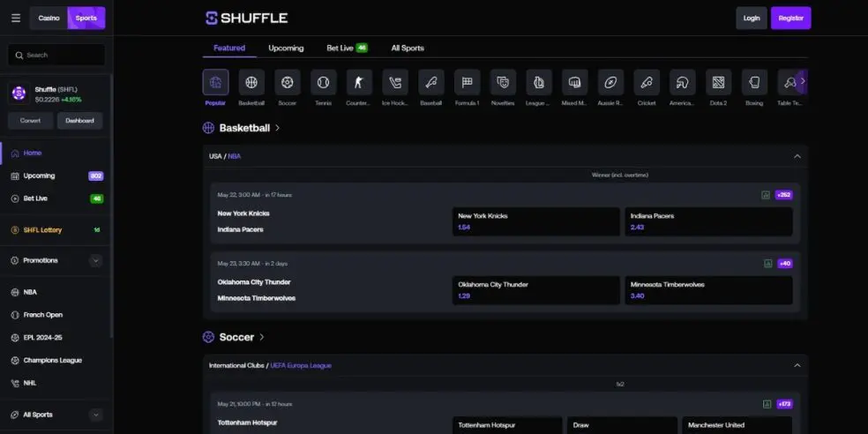Click the Dashboard button
The height and width of the screenshot is (434, 868).
pos(79,121)
